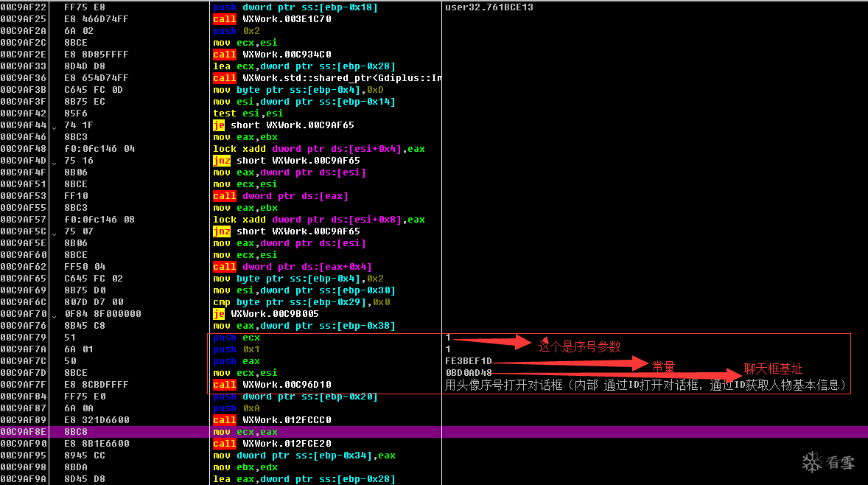Click mov dword ptr ss:[ebp-0x34],eax
The image size is (868, 485).
(x=304, y=456)
